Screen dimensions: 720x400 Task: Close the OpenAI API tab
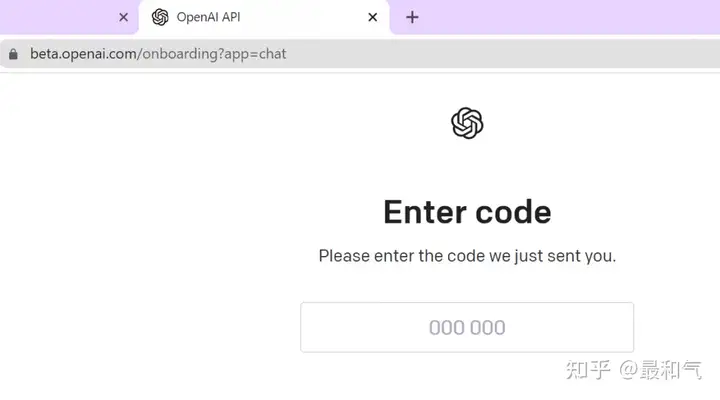(373, 17)
